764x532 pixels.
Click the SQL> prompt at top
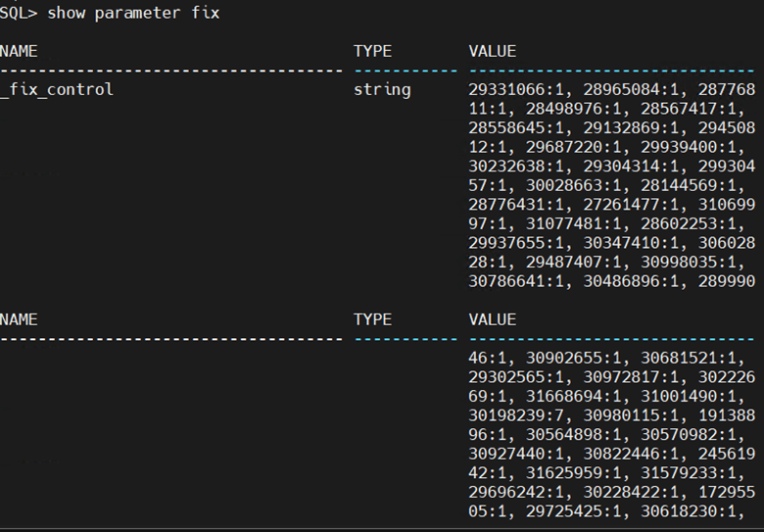tap(19, 13)
